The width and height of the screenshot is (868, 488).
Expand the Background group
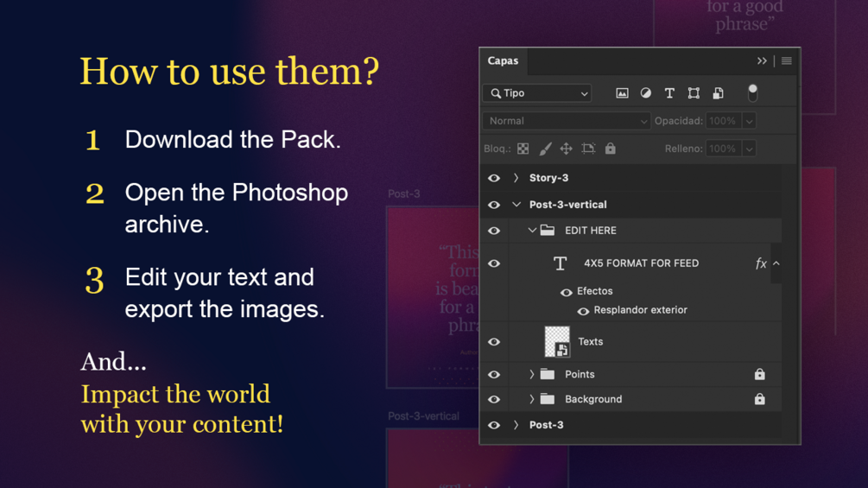[531, 399]
